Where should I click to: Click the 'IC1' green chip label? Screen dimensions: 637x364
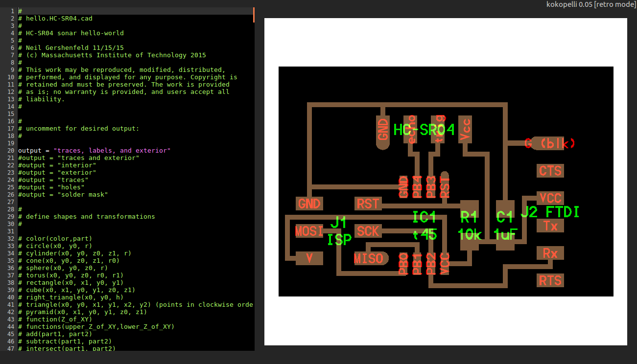(424, 217)
